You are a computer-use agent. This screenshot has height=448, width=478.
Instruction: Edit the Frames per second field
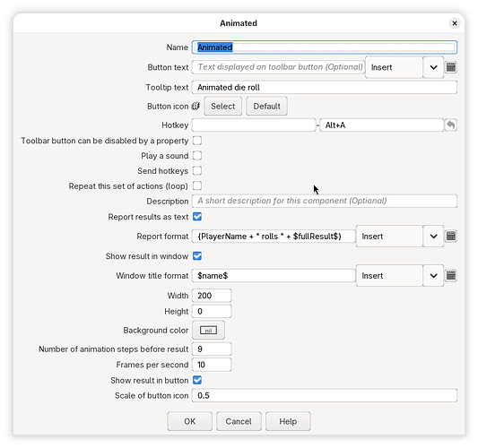pyautogui.click(x=212, y=365)
